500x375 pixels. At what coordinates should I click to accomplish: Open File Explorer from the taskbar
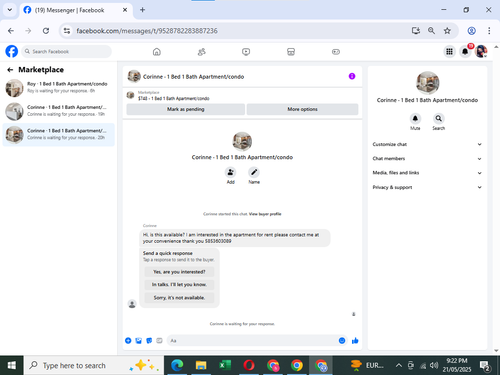201,365
